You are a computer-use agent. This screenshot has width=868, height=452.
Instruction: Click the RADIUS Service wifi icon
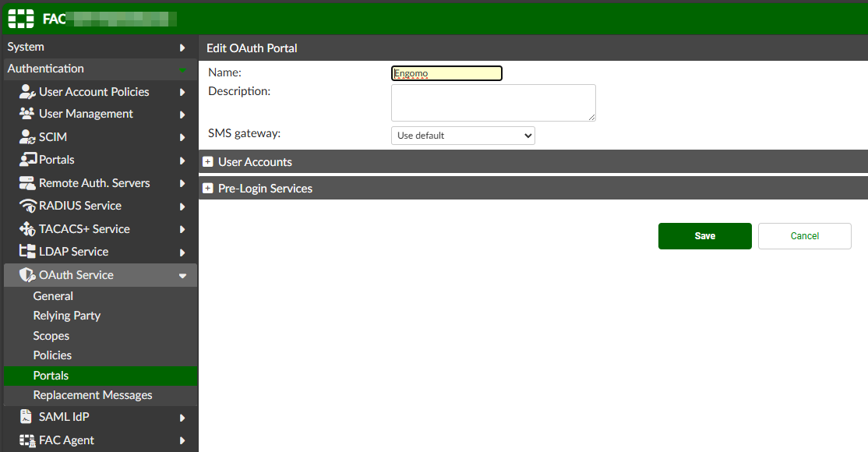click(x=27, y=206)
